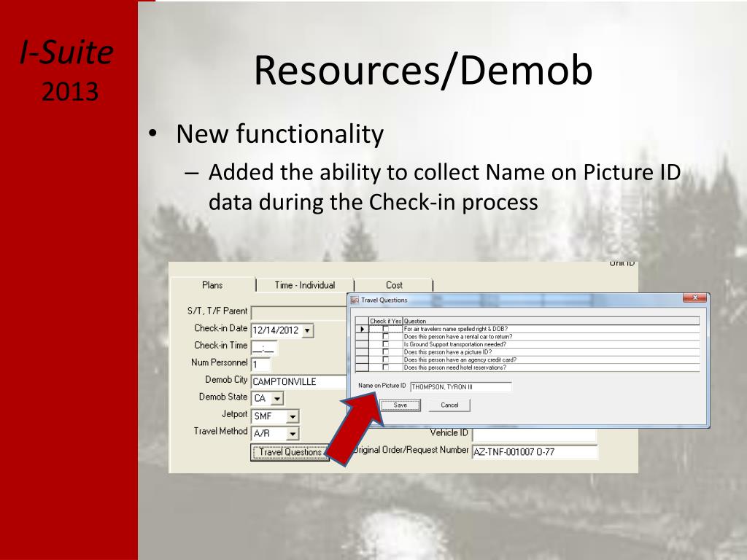Check 'For air travelers name spelled right' box
747x560 pixels.
tap(385, 329)
